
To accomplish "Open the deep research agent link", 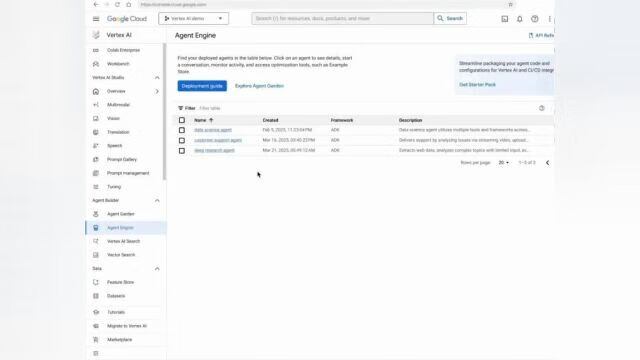I will coord(214,150).
